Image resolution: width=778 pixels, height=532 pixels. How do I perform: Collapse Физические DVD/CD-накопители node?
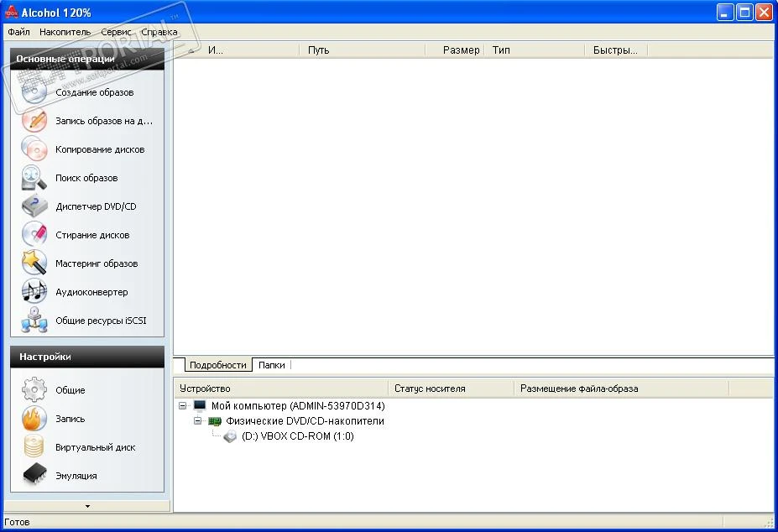[x=198, y=421]
